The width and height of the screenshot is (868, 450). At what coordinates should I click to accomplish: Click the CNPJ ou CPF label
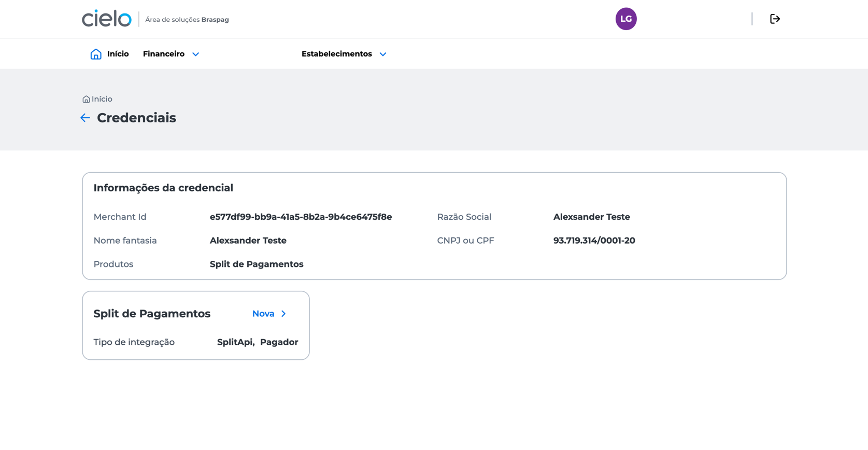(465, 241)
